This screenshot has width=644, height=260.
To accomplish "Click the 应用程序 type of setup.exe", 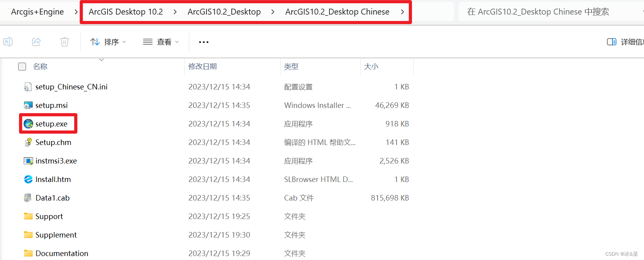I will click(x=298, y=124).
